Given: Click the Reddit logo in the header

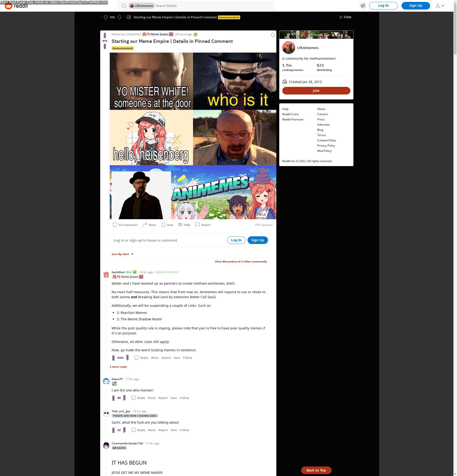Looking at the screenshot, I should [x=16, y=6].
